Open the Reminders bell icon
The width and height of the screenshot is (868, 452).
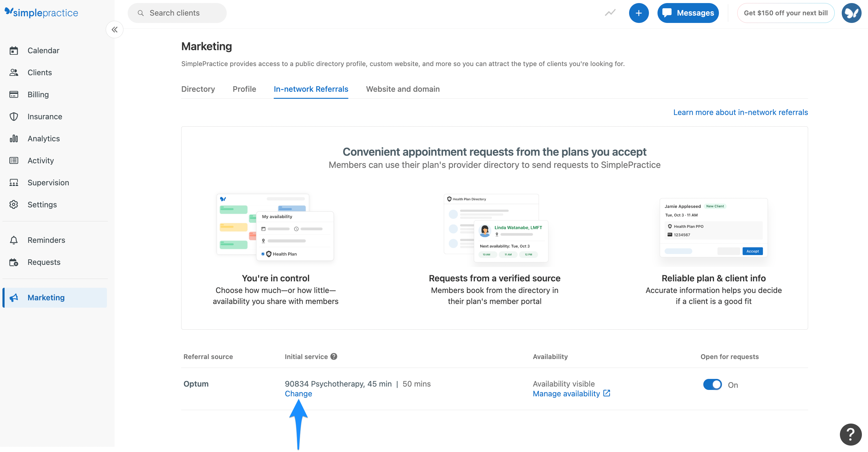[x=14, y=240]
